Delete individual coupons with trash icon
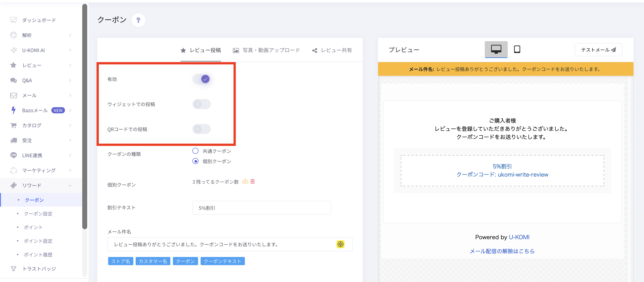The width and height of the screenshot is (644, 282). (253, 181)
